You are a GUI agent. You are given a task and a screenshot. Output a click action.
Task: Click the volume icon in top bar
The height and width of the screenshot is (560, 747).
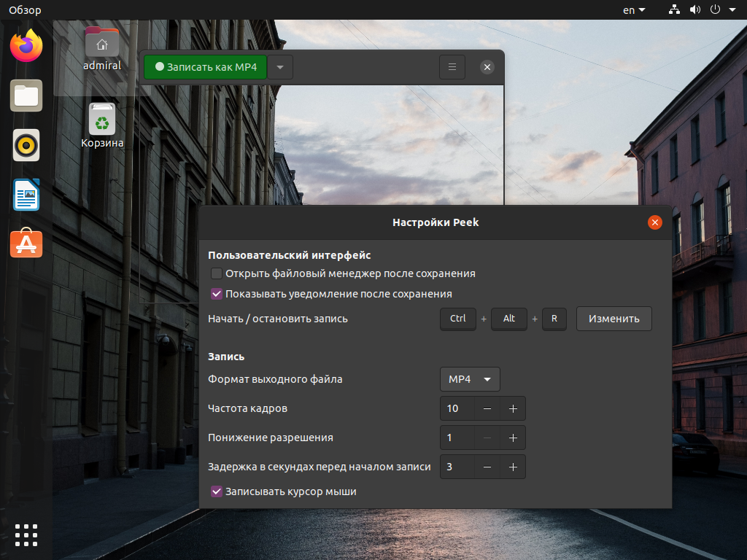coord(694,9)
